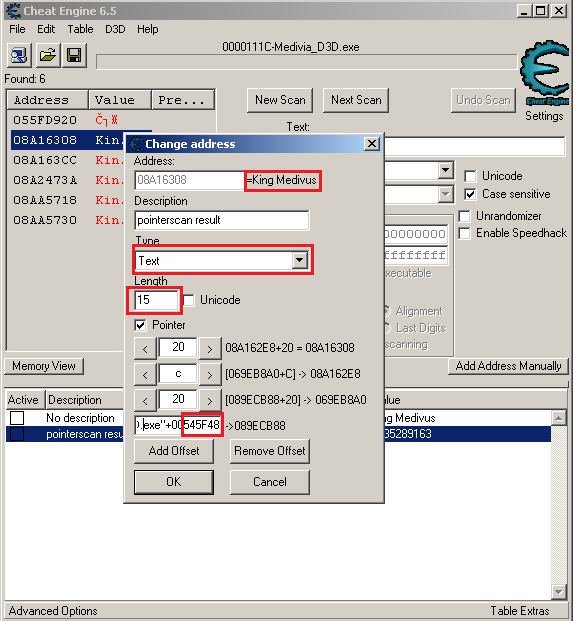
Task: Click OK in Change address dialog
Action: pyautogui.click(x=173, y=482)
